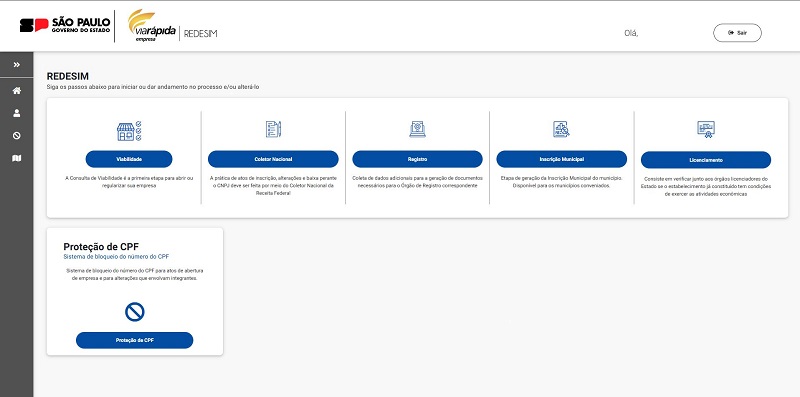
Task: Click the CPF blocking system description paragraph
Action: [x=135, y=275]
